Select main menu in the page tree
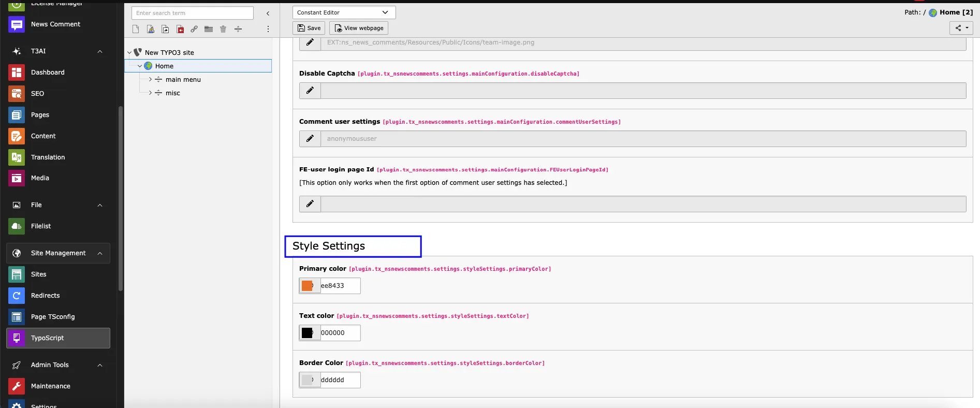The width and height of the screenshot is (980, 408). [x=183, y=80]
